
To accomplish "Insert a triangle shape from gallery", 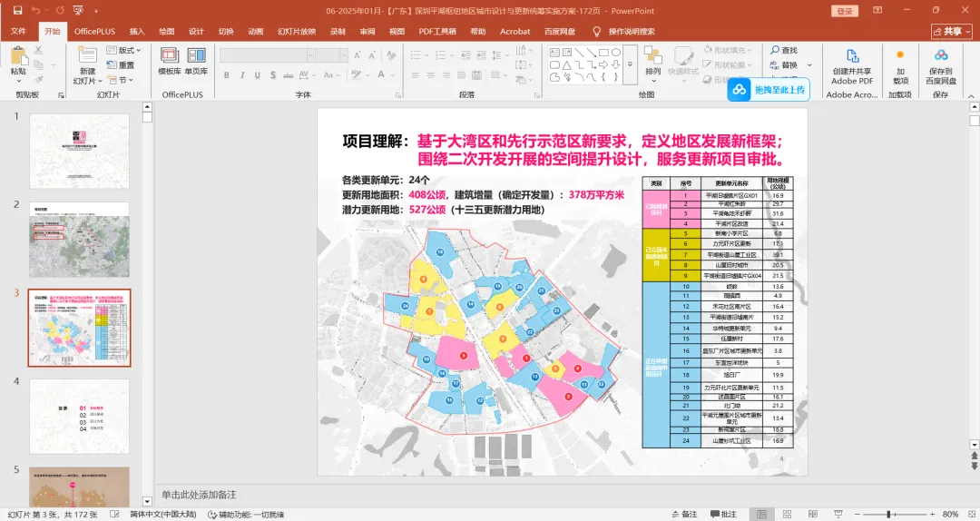I will [567, 65].
